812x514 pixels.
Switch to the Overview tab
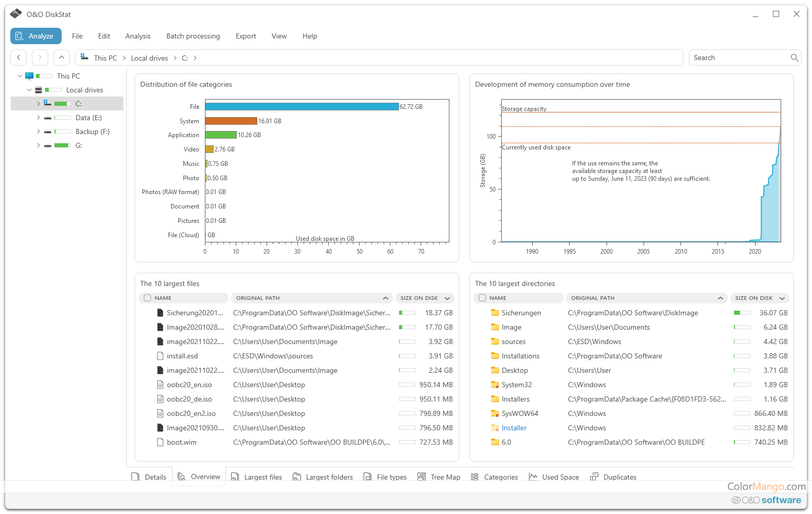pyautogui.click(x=199, y=477)
